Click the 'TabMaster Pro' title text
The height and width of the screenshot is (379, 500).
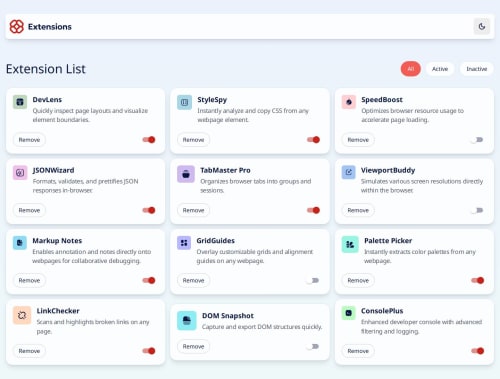tap(225, 170)
